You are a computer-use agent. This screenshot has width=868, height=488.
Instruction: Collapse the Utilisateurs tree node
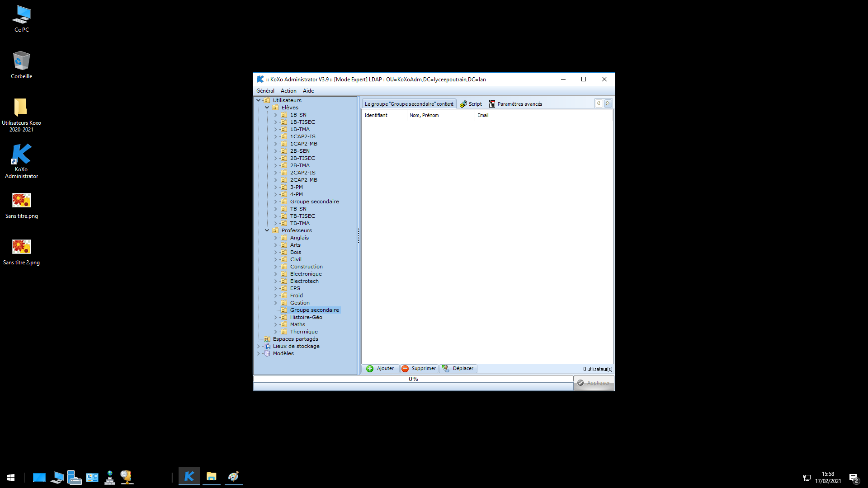click(258, 100)
